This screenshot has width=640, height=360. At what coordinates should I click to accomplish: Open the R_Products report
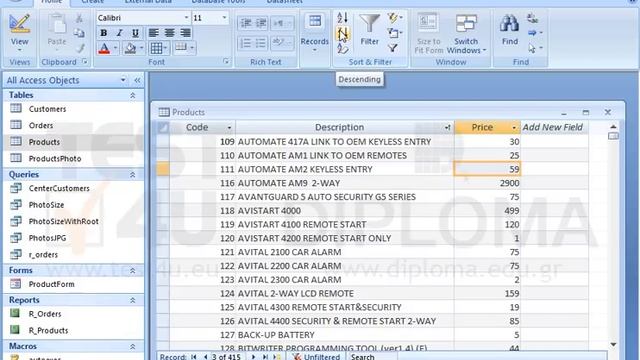[48, 330]
